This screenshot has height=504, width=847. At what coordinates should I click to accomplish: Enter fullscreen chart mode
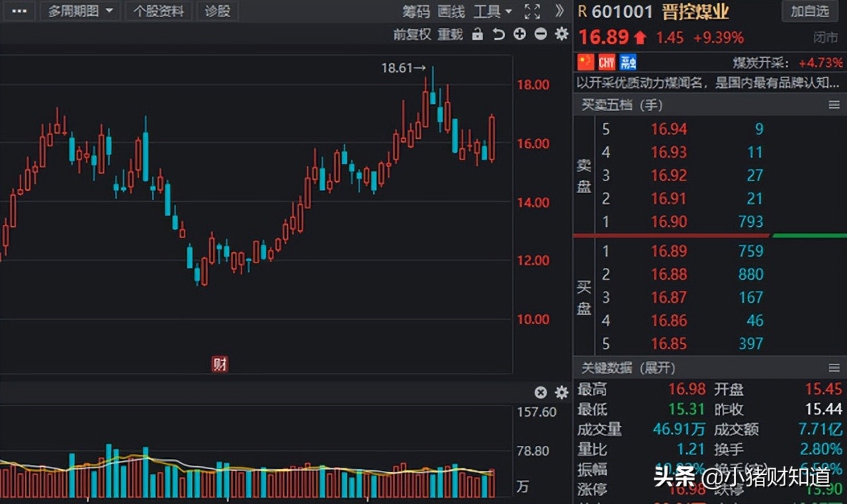[x=532, y=11]
